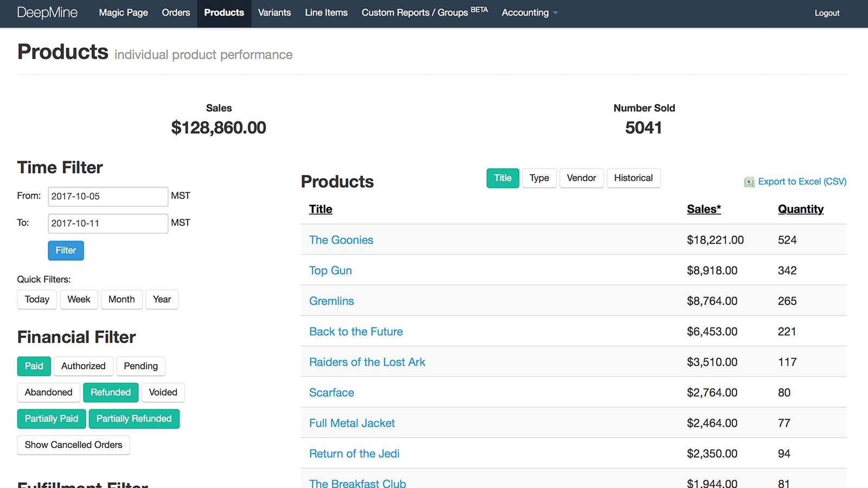The height and width of the screenshot is (488, 868).
Task: Open The Goonies product details
Action: pyautogui.click(x=341, y=240)
